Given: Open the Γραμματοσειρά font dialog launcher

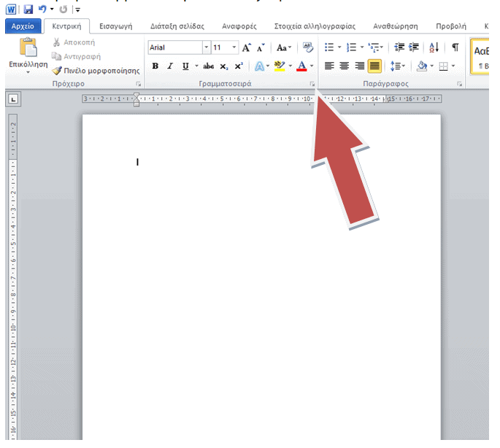Looking at the screenshot, I should click(312, 84).
